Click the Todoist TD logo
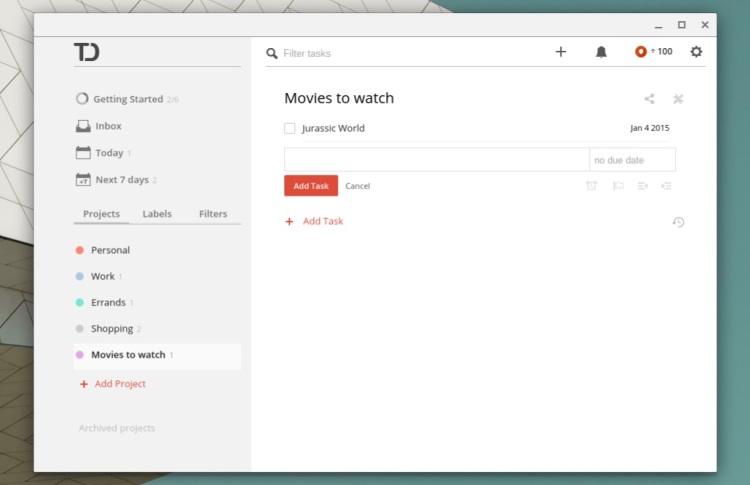Screen dimensions: 750x485 [87, 52]
